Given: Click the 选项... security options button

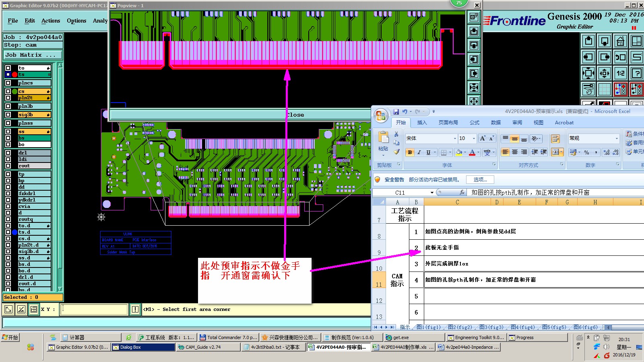Looking at the screenshot, I should [480, 180].
